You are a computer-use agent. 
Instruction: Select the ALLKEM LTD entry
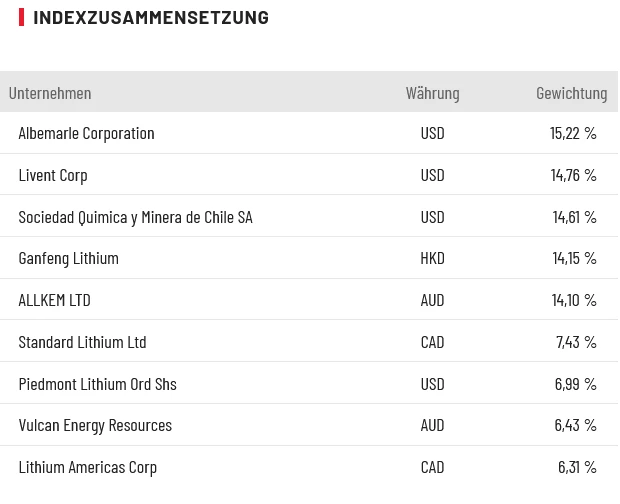[x=54, y=300]
